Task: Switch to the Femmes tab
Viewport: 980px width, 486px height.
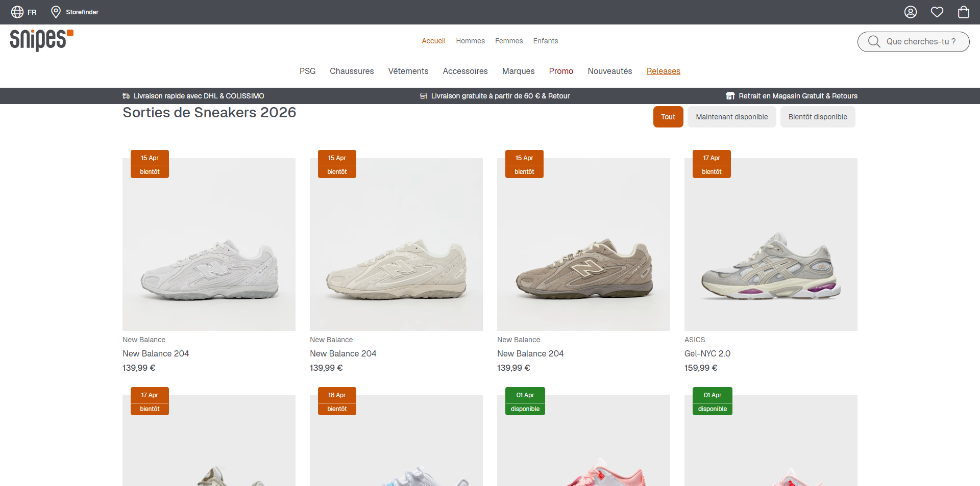Action: pos(509,41)
